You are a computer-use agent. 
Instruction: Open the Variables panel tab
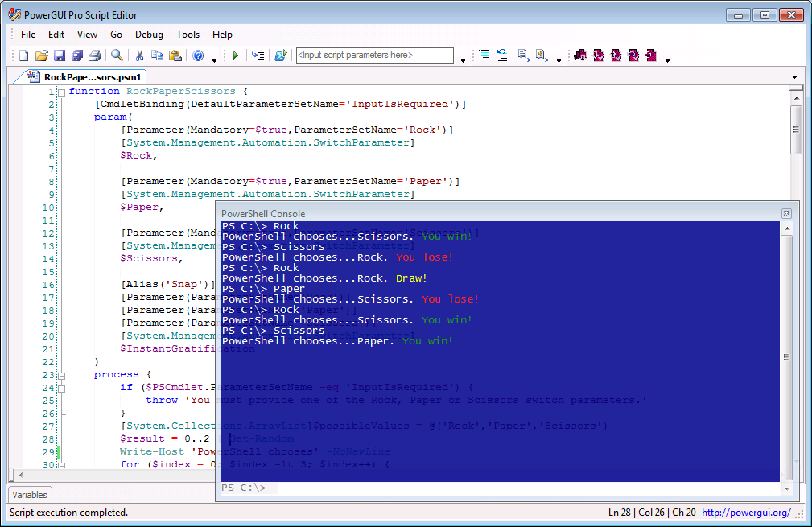click(x=30, y=495)
